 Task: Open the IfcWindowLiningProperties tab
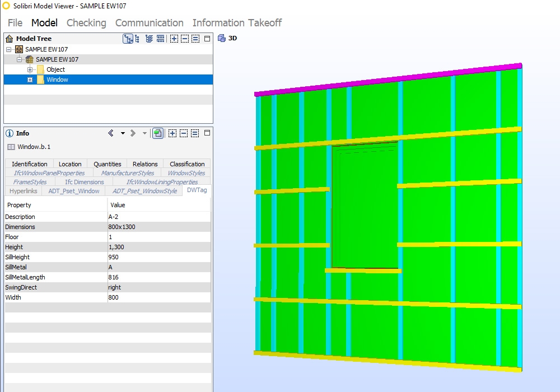click(162, 181)
